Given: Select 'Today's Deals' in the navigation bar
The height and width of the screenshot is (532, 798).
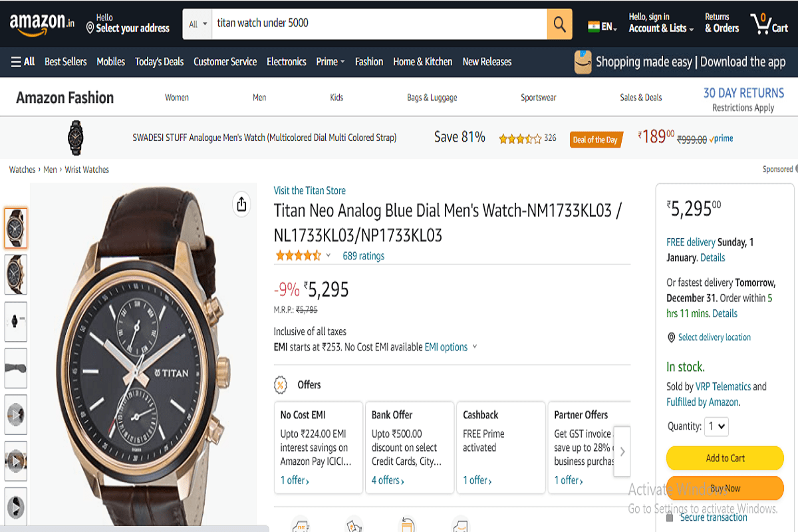Looking at the screenshot, I should [x=159, y=61].
